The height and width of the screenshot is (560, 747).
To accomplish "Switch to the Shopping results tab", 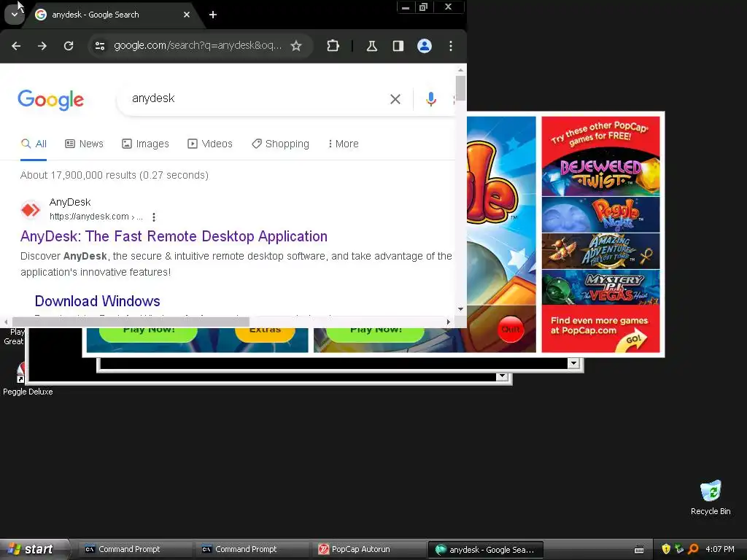I will [x=281, y=144].
